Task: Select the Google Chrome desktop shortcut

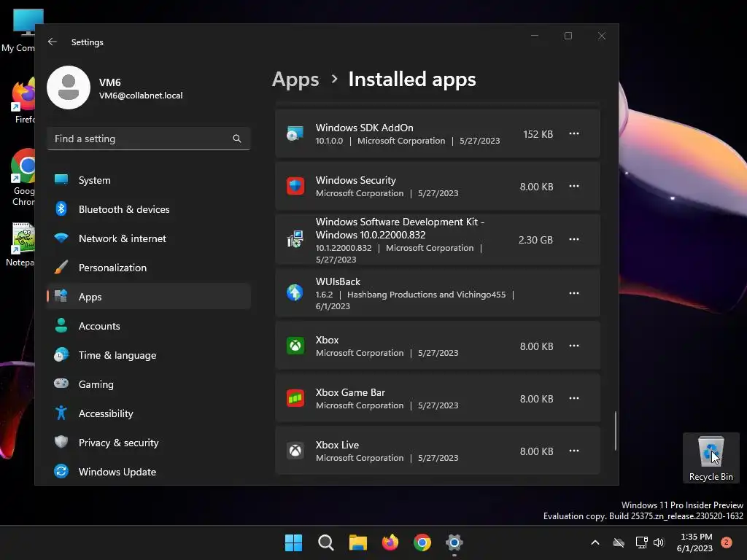Action: pos(23,177)
